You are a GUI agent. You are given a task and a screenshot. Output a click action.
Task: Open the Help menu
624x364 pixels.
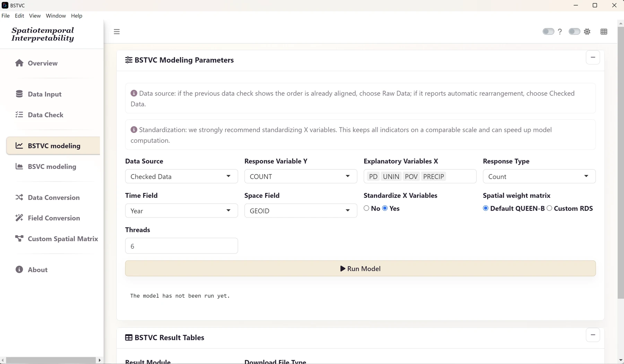click(x=77, y=16)
